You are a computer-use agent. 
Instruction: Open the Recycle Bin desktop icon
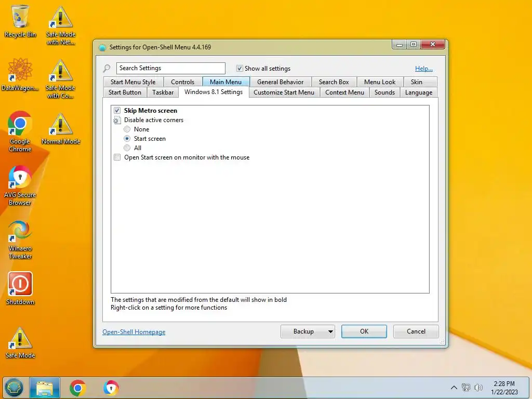(20, 21)
